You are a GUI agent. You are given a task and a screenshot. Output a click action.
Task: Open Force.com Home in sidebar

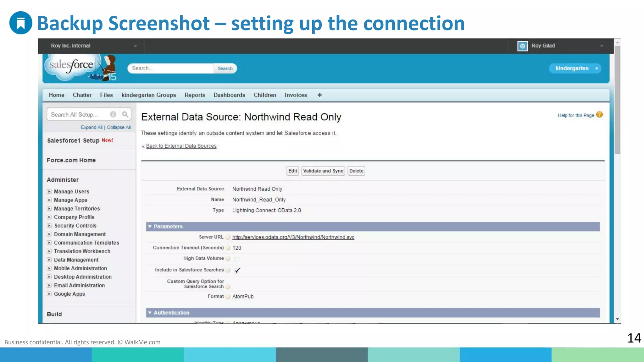(71, 160)
